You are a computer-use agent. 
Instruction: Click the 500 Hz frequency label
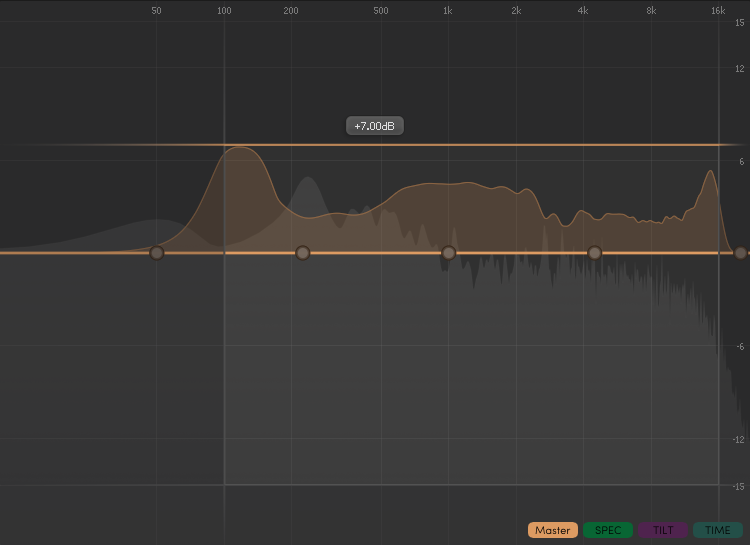pyautogui.click(x=381, y=10)
